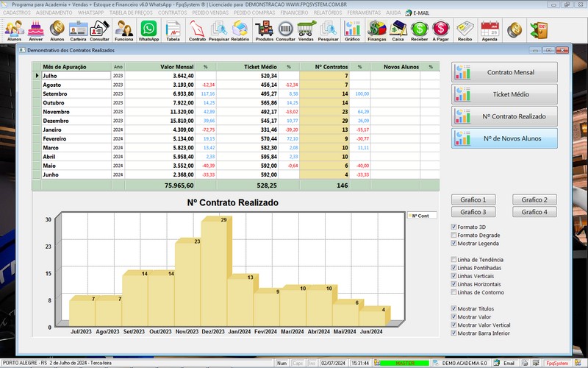Toggle the Mostrar Titulos checkbox
The width and height of the screenshot is (588, 368).
pos(453,308)
